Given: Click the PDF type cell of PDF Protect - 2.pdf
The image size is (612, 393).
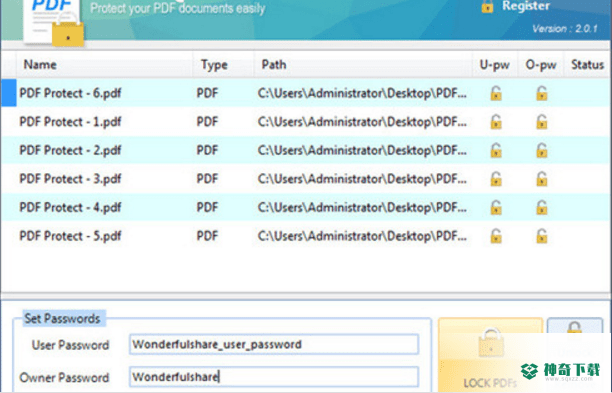Looking at the screenshot, I should (207, 150).
